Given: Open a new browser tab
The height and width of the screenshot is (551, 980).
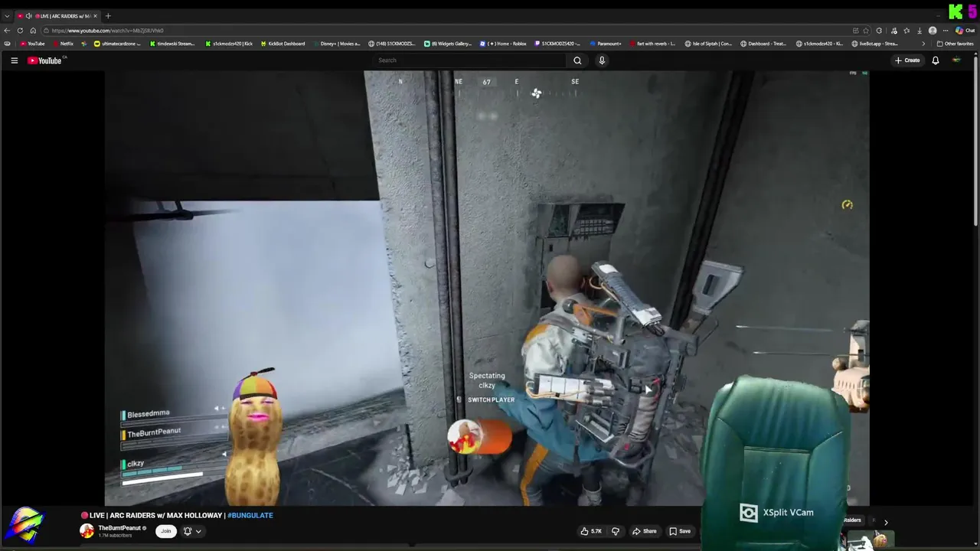Looking at the screenshot, I should [x=108, y=15].
